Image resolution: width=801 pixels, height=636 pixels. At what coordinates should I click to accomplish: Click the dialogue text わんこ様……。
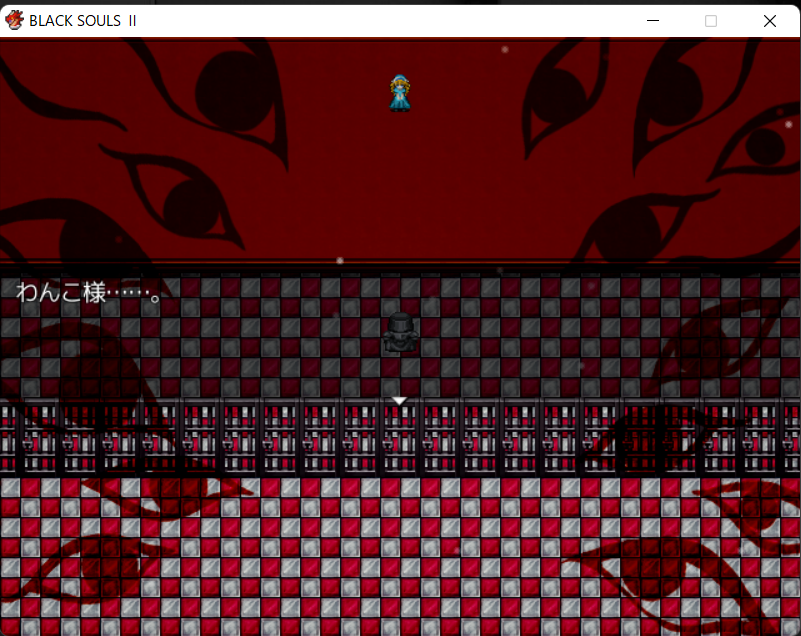[88, 293]
